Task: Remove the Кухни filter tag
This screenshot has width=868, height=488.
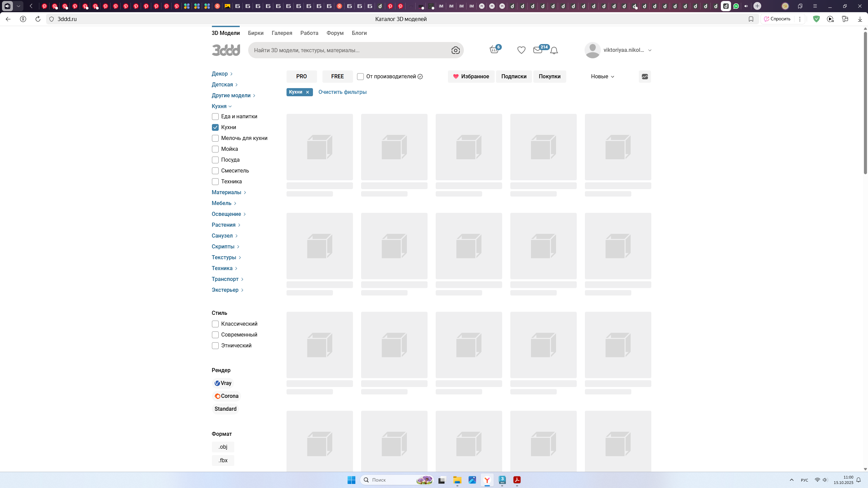Action: [308, 92]
